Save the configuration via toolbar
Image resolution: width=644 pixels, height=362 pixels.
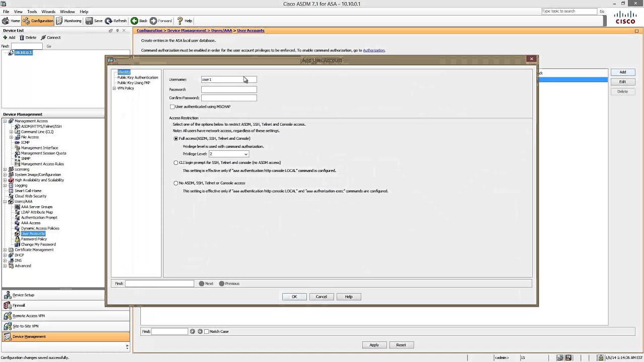coord(94,21)
